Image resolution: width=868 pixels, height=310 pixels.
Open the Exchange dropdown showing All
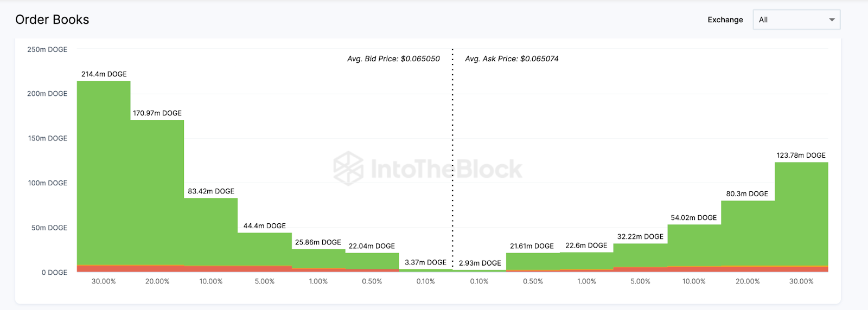click(x=796, y=20)
